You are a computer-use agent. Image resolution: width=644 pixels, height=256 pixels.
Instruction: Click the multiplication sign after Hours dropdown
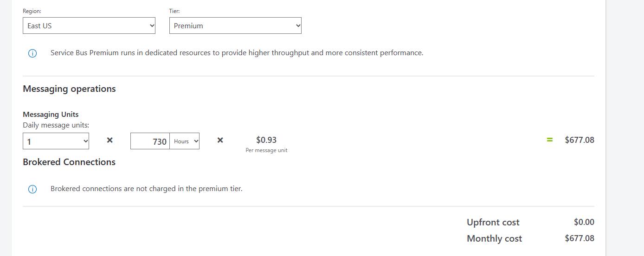tap(220, 140)
